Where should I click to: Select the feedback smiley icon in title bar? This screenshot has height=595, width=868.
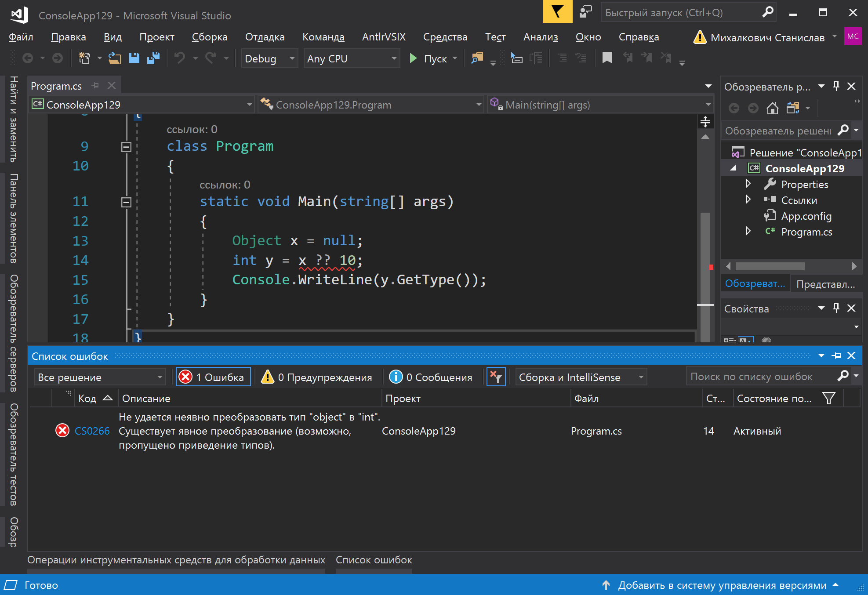(585, 12)
